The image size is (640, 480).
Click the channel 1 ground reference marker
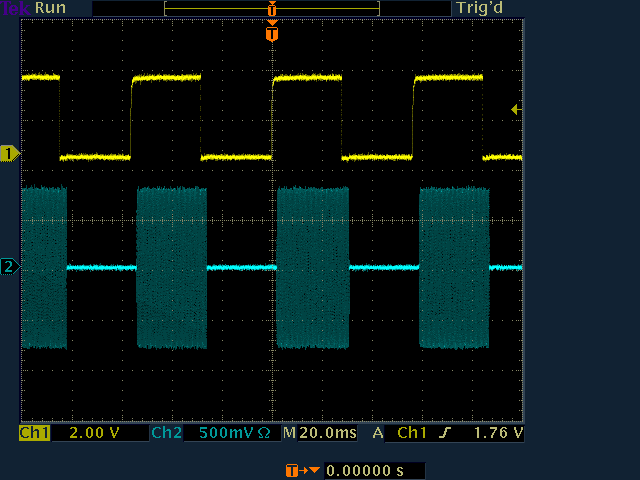(10, 154)
